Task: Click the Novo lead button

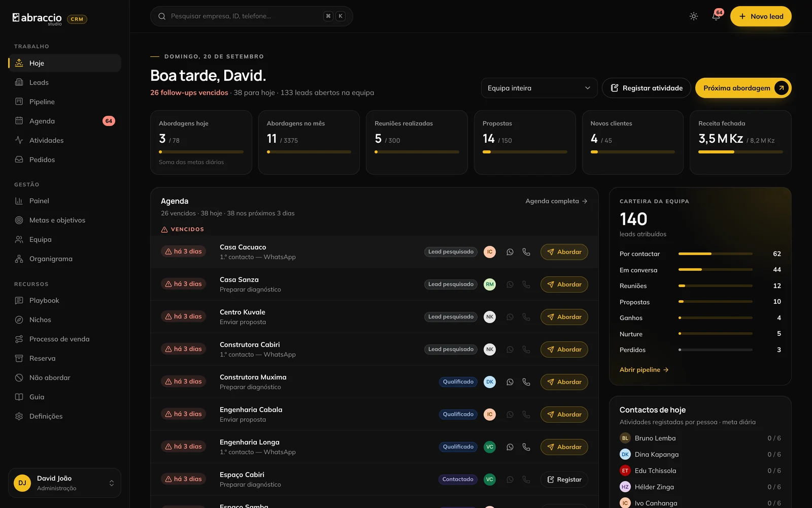Action: 761,16
